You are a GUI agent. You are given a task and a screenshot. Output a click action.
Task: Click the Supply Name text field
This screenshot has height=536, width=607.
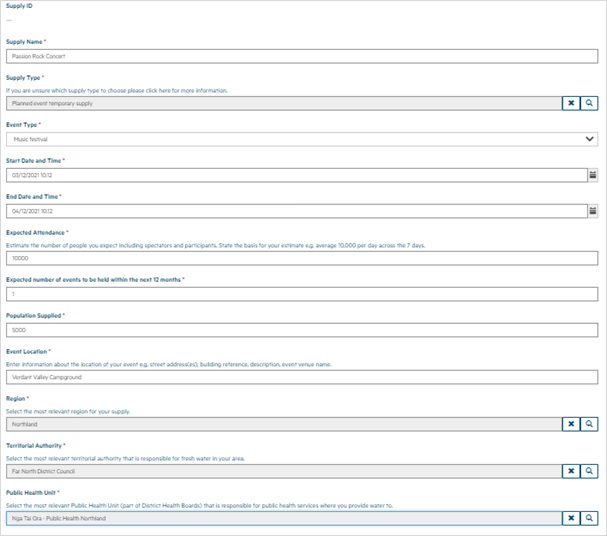coord(300,57)
